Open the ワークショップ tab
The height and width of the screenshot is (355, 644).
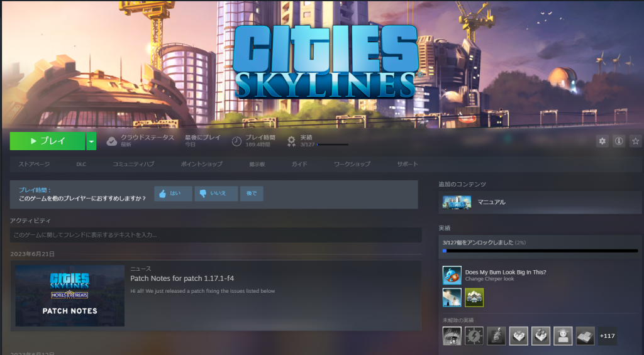(352, 164)
